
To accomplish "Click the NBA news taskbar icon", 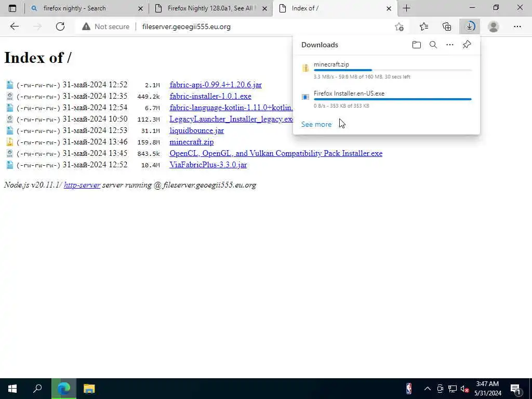I will [409, 389].
